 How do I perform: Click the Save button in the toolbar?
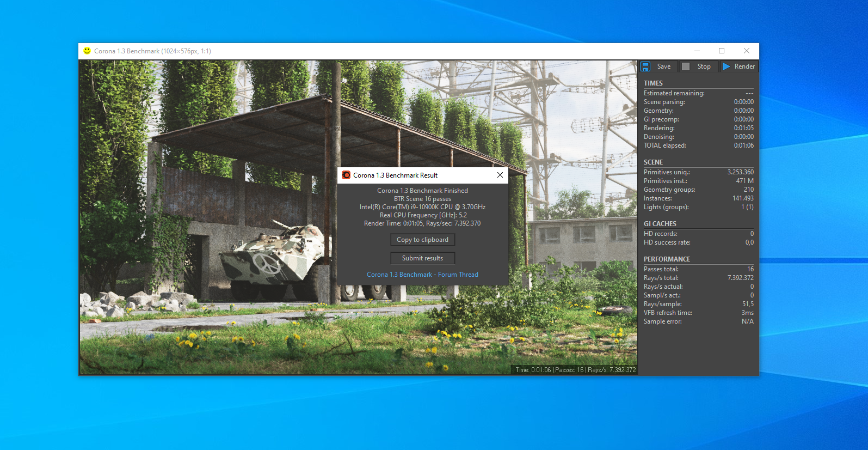coord(658,66)
